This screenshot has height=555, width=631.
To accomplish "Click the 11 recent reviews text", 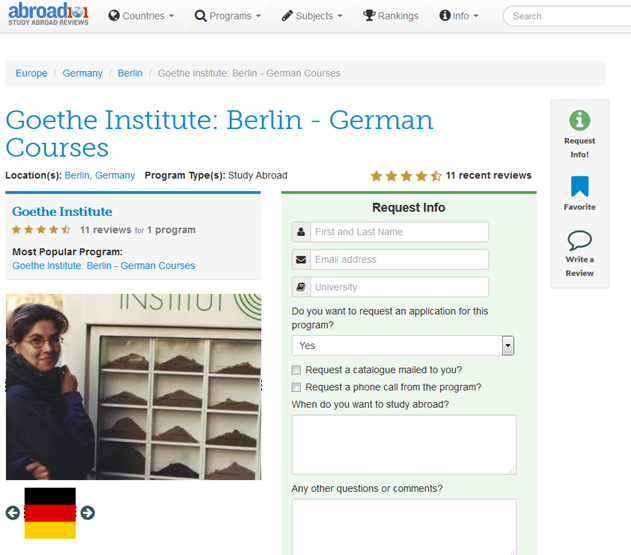I will point(489,175).
